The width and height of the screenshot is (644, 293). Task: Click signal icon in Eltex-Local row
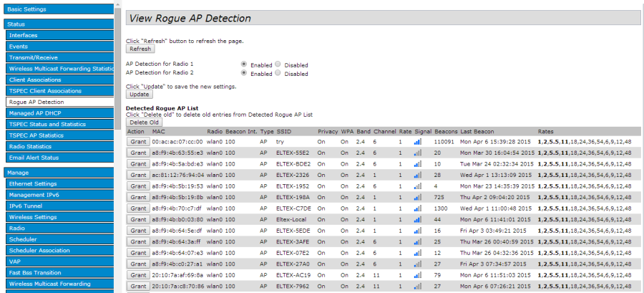coord(417,219)
